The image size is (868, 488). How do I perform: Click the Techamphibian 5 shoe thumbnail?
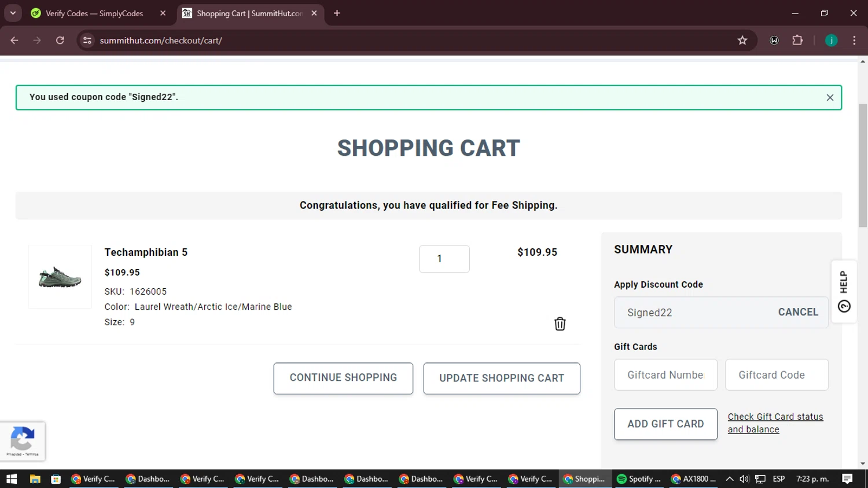tap(60, 277)
